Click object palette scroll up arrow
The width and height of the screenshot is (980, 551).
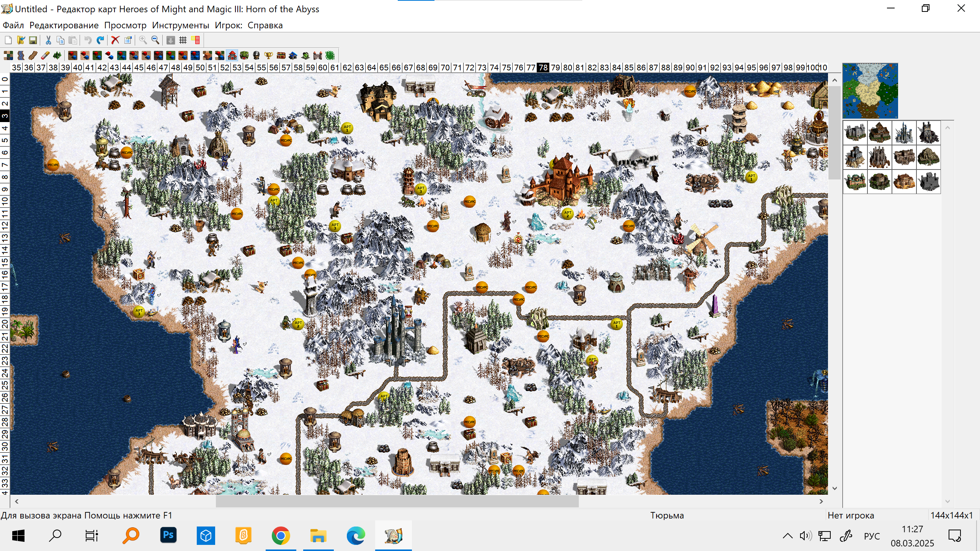tap(948, 128)
